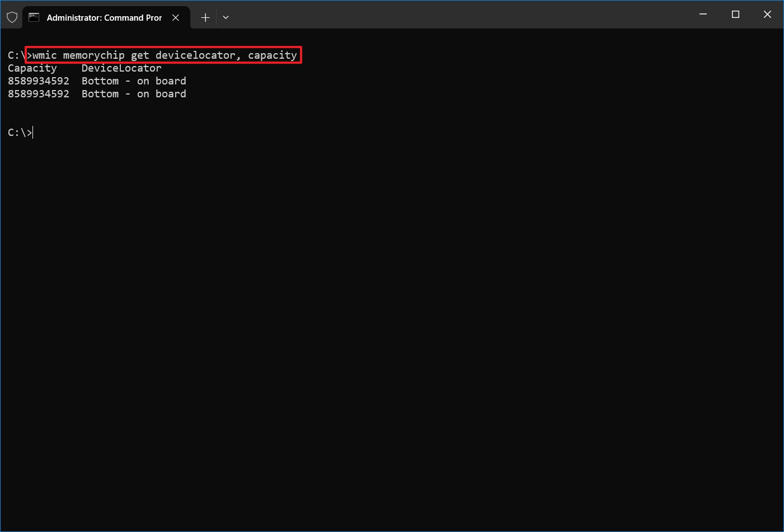Minimize the terminal window
The image size is (784, 532).
pos(703,14)
